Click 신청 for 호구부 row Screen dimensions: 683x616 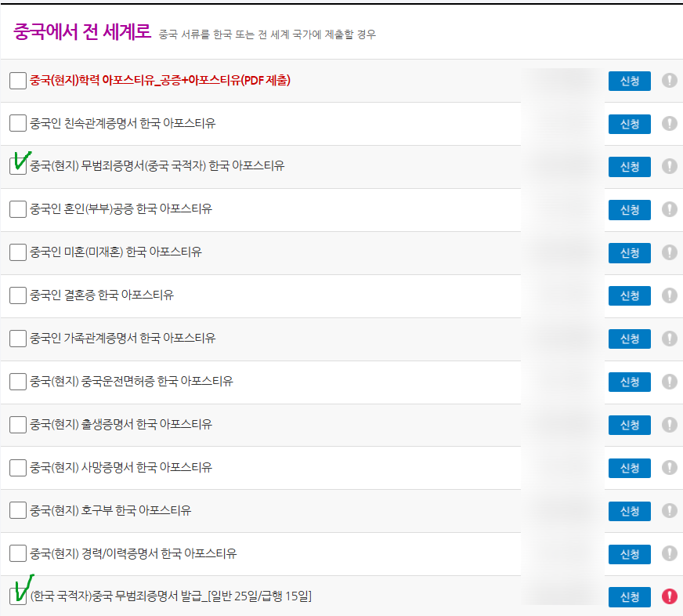click(630, 511)
